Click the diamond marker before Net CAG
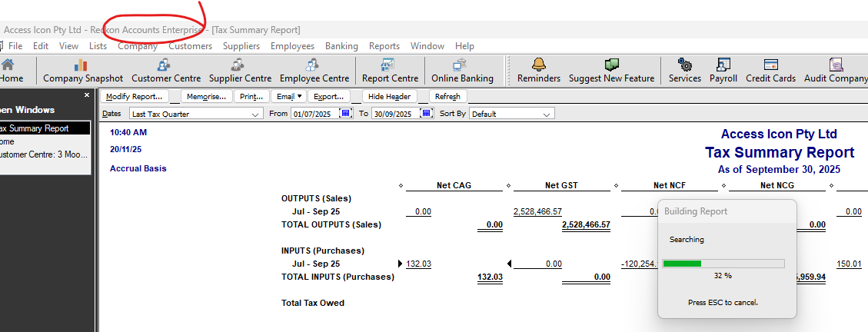Image resolution: width=868 pixels, height=332 pixels. (401, 186)
